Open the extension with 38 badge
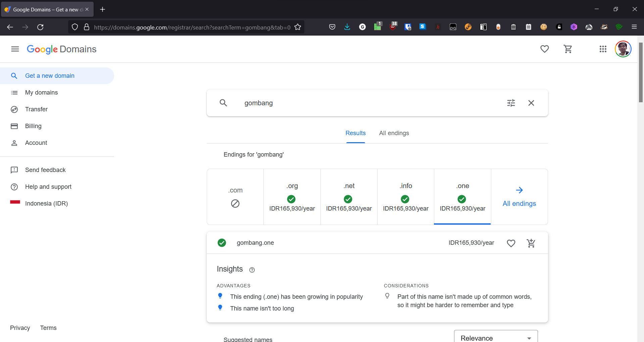This screenshot has width=644, height=342. 393,26
